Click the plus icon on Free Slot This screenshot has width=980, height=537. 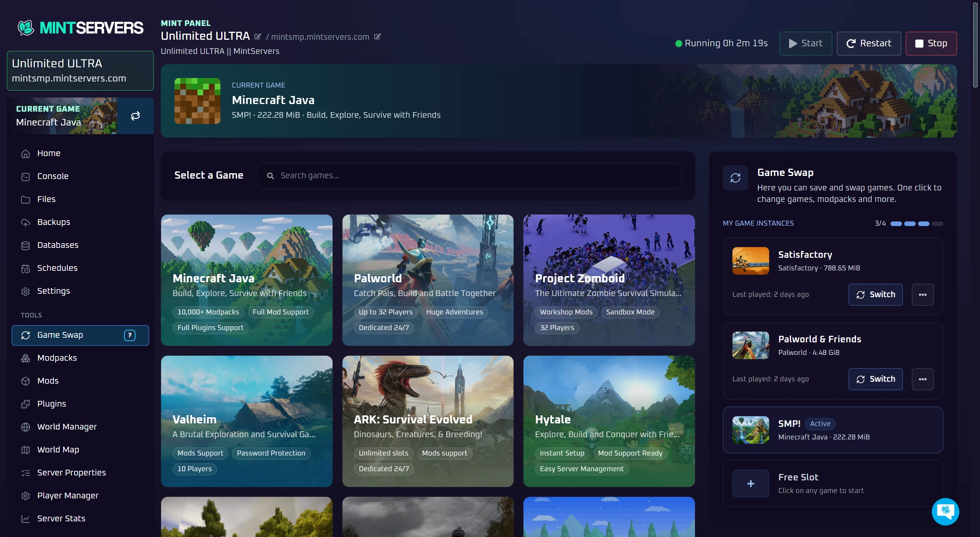coord(751,483)
